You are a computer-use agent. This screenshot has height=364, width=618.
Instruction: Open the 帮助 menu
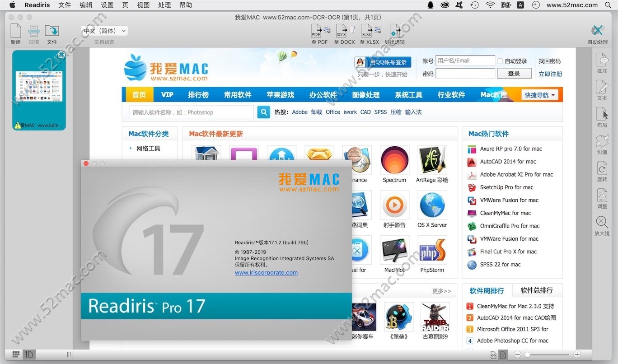[x=186, y=5]
